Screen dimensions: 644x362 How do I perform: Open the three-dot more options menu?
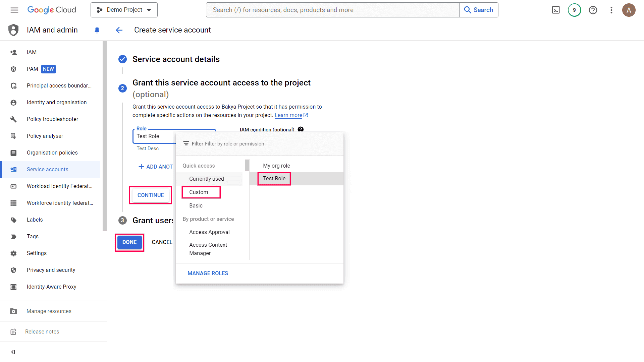611,10
